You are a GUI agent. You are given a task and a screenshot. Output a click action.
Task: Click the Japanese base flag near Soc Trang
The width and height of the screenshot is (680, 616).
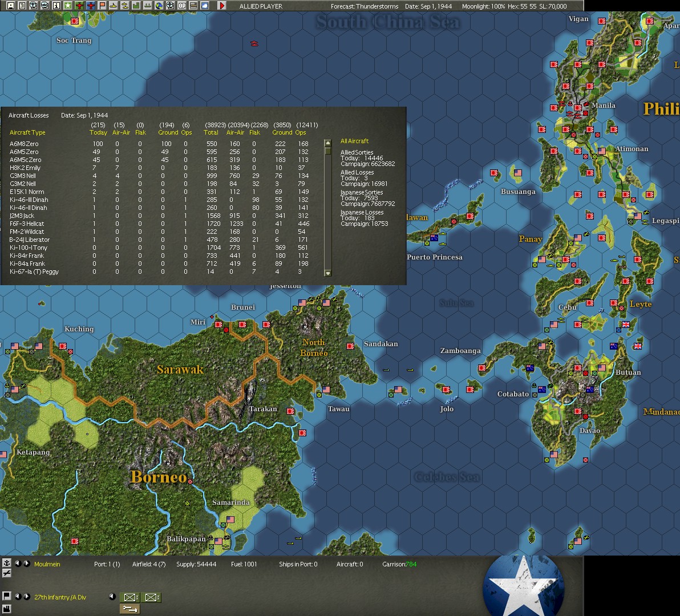(x=75, y=21)
